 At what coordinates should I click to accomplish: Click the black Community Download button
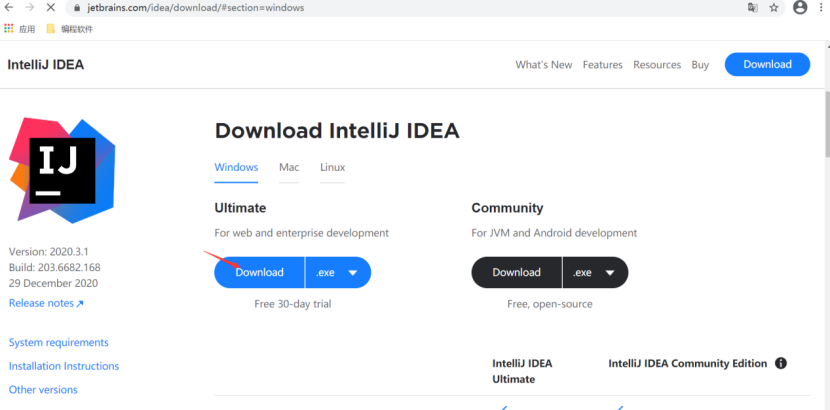pyautogui.click(x=517, y=272)
